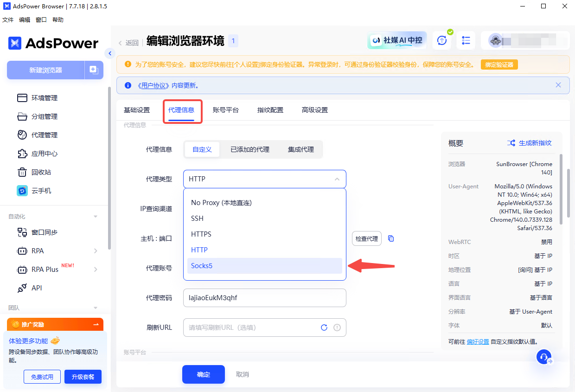Click the info icon in the refresh URL field

[337, 328]
